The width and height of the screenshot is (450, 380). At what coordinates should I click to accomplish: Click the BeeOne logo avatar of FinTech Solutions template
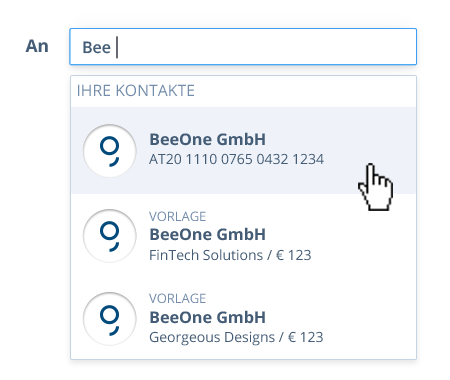[x=110, y=236]
